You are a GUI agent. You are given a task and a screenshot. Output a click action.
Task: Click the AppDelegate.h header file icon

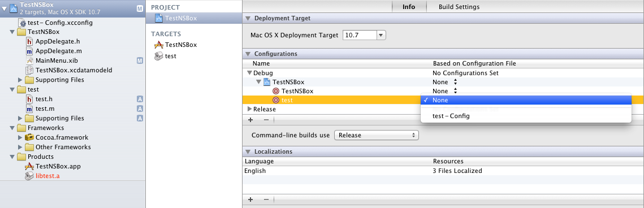point(29,41)
